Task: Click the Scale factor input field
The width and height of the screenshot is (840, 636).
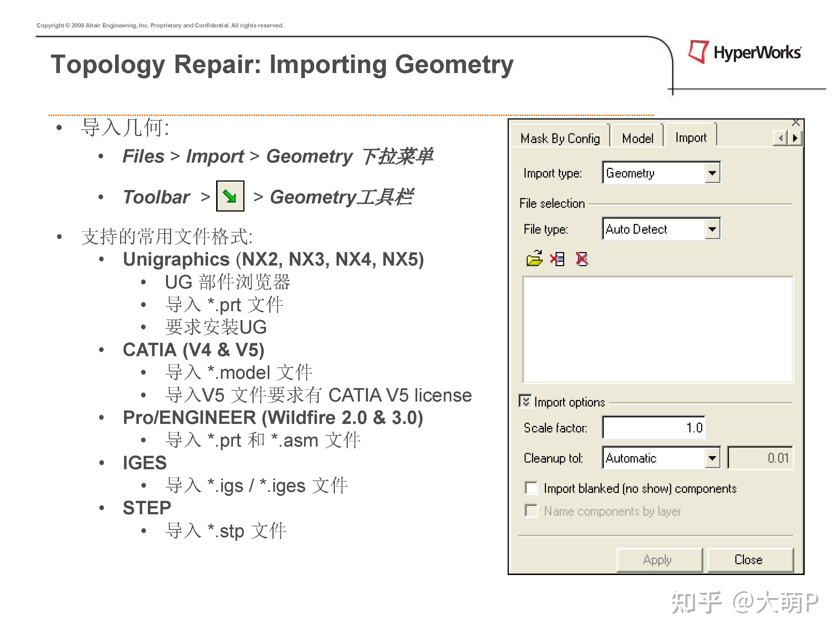Action: tap(654, 428)
